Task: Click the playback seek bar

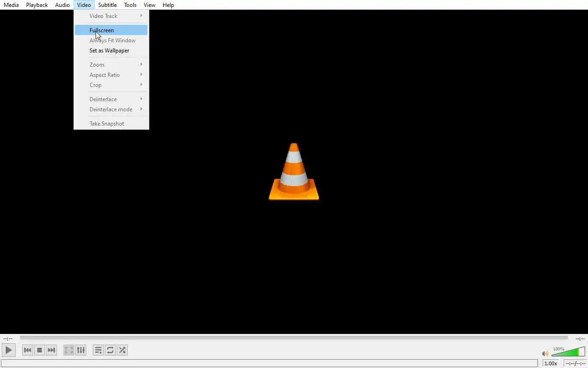Action: click(294, 338)
